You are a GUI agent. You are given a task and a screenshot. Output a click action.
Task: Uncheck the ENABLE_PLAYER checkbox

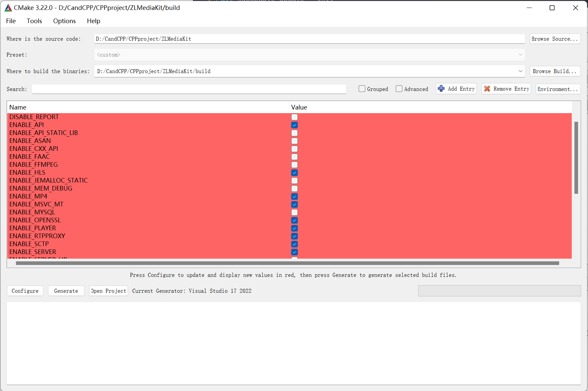pyautogui.click(x=294, y=228)
